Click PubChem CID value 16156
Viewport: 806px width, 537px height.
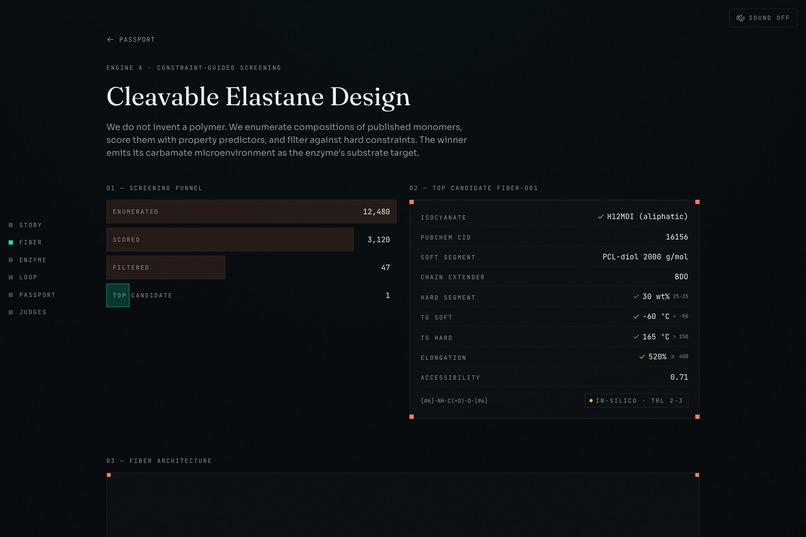click(x=676, y=237)
